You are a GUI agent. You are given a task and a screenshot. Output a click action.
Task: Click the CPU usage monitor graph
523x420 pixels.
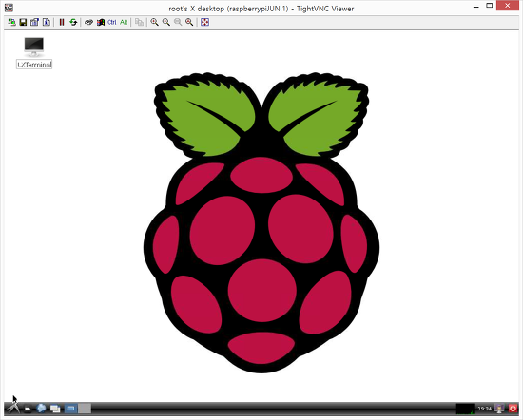[465, 409]
